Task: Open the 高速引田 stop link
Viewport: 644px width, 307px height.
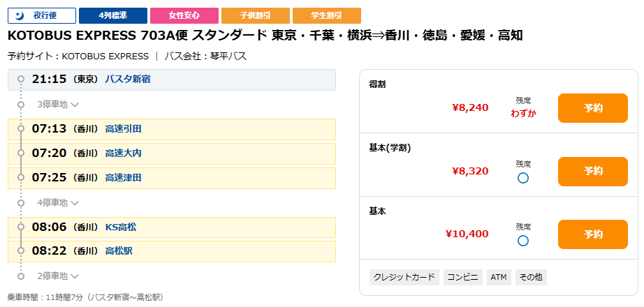Action: [123, 129]
